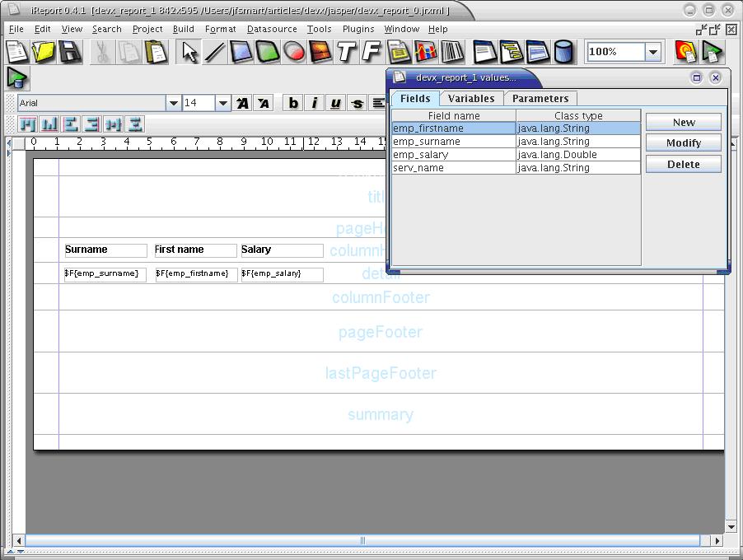Click the Database datasource cylinder icon
Screen dimensions: 743x560
click(x=563, y=52)
